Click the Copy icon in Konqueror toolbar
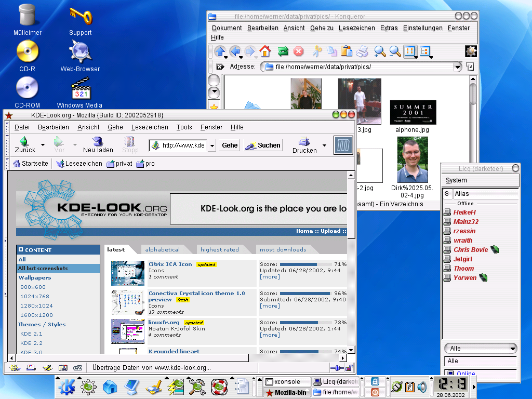This screenshot has width=532, height=399. point(331,51)
